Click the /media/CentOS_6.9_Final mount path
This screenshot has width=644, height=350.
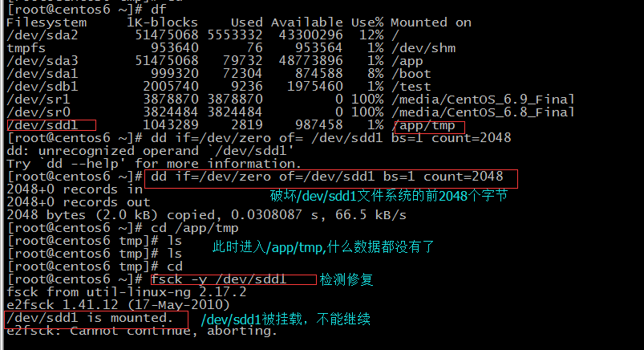pos(483,100)
